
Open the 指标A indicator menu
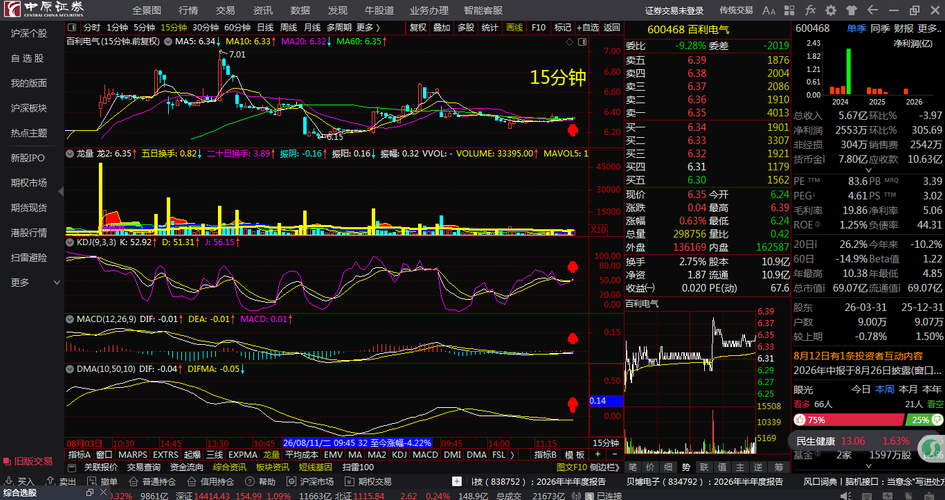(80, 455)
